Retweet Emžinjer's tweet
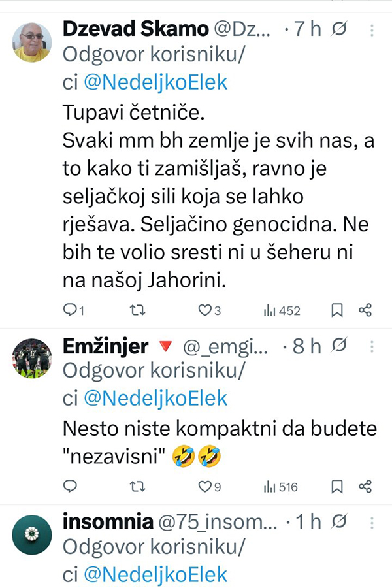Screen dimensions: 392x588 coord(138,486)
